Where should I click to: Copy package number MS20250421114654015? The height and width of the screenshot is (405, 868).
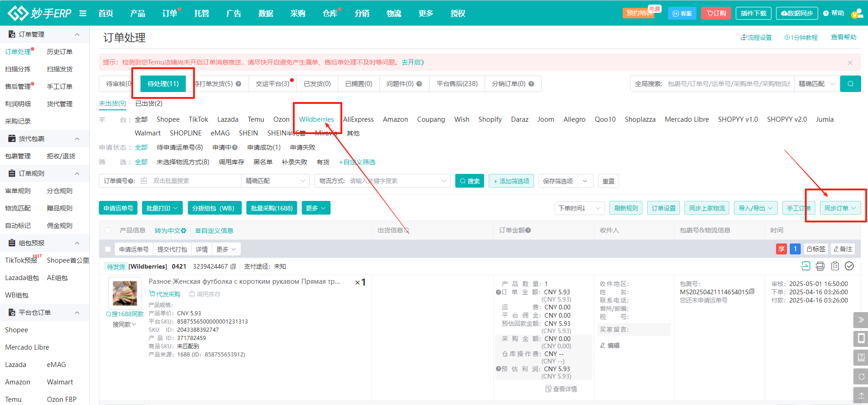click(x=752, y=292)
